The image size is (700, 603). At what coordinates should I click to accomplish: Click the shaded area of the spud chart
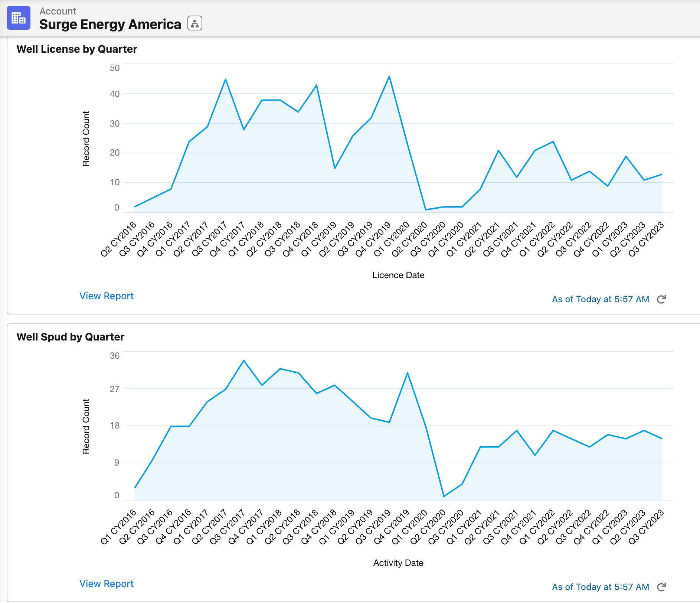(334, 464)
